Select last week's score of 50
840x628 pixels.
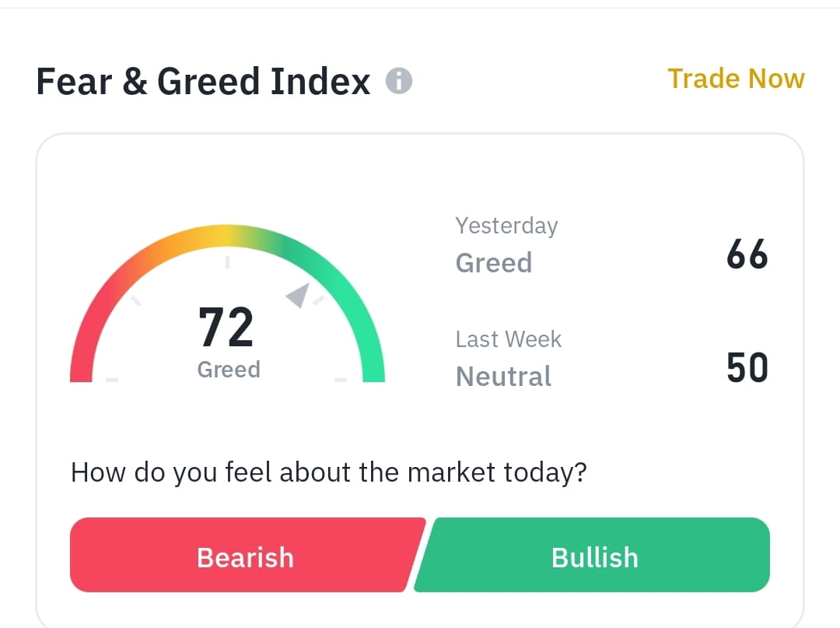point(746,367)
